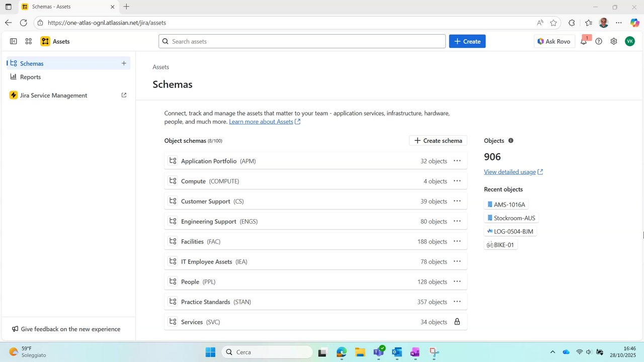Open the Facilities (FAC) schema
The image size is (644, 362).
coord(315,241)
